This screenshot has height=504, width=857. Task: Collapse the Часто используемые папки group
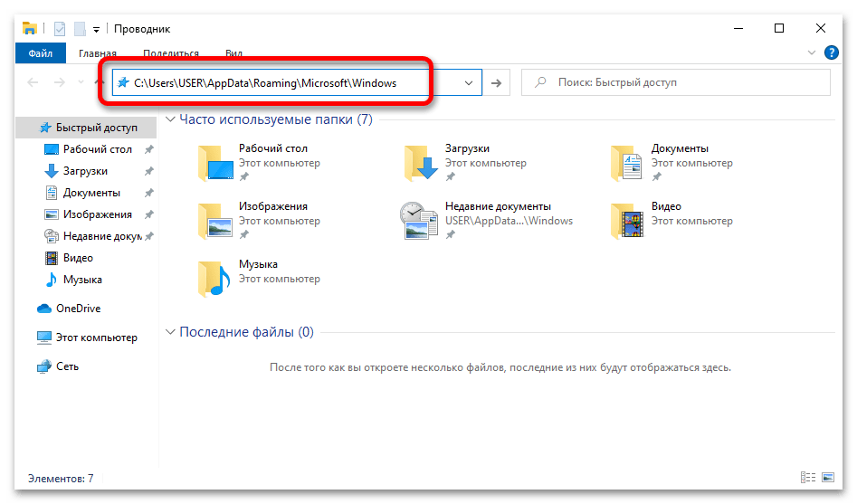tap(170, 119)
